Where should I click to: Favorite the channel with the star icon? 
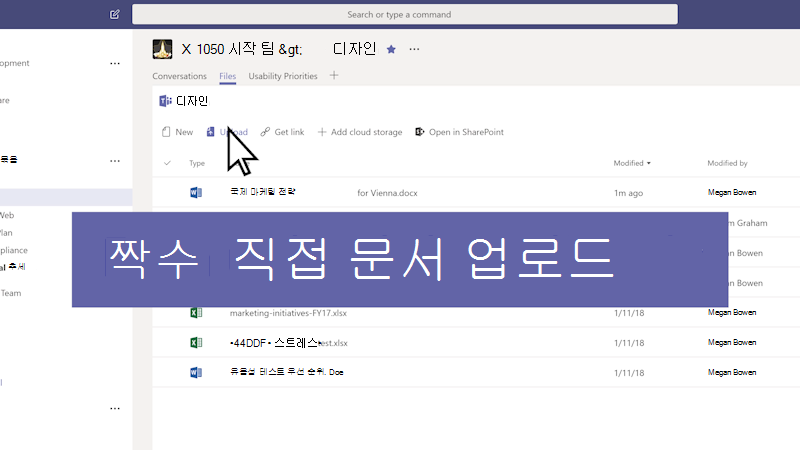tap(391, 49)
